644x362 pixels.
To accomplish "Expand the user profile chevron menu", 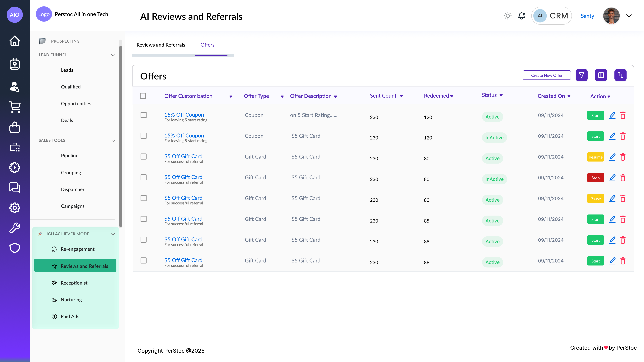I will (629, 16).
